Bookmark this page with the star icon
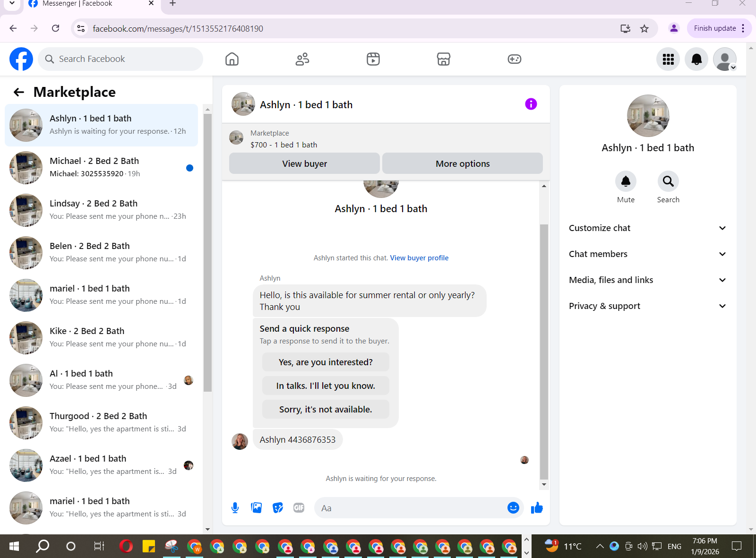 tap(644, 28)
